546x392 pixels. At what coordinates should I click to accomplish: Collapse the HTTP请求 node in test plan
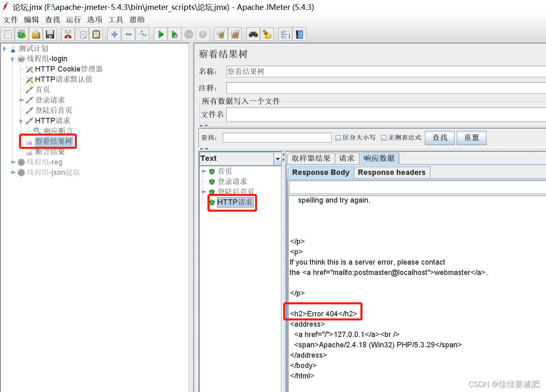click(x=21, y=121)
